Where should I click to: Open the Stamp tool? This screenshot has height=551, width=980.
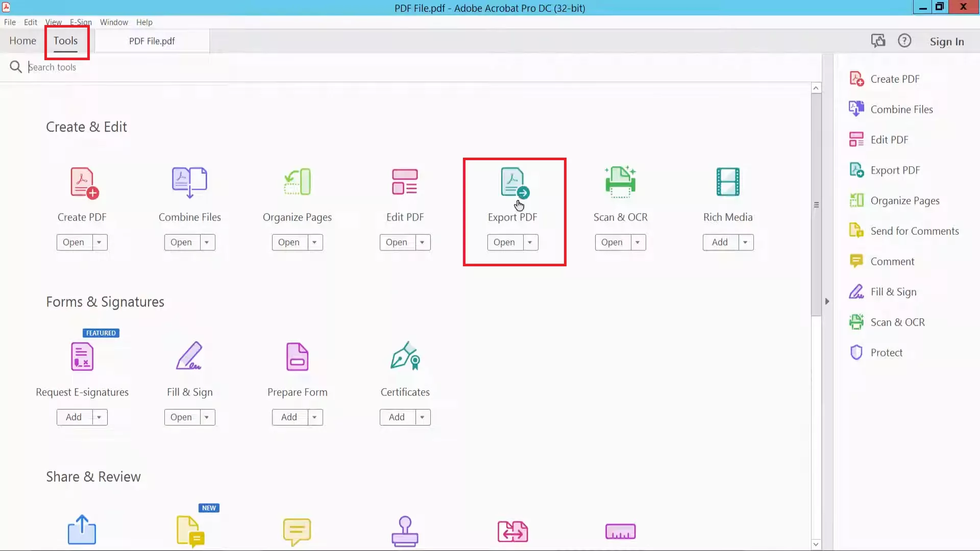[x=405, y=531]
